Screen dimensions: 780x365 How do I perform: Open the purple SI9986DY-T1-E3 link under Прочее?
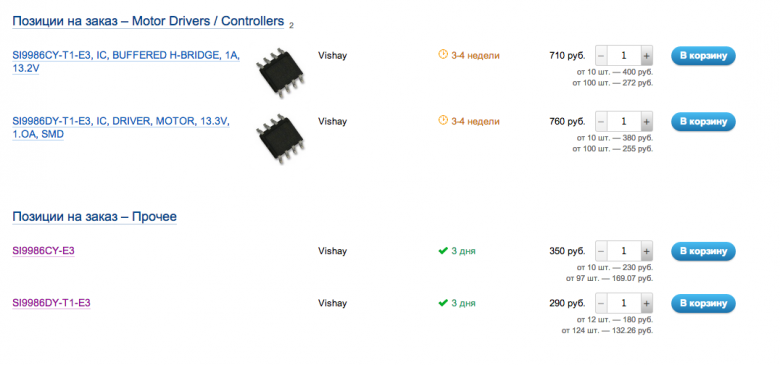click(51, 303)
